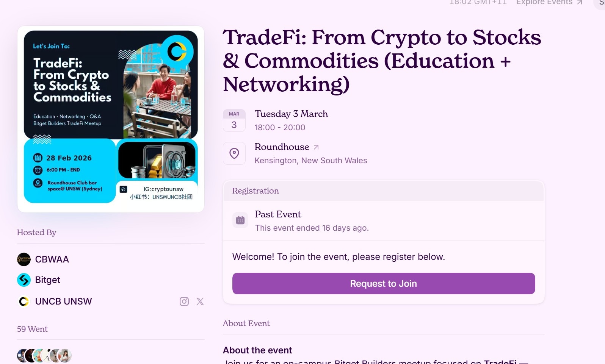Click the MAR 3 date badge

click(x=234, y=120)
